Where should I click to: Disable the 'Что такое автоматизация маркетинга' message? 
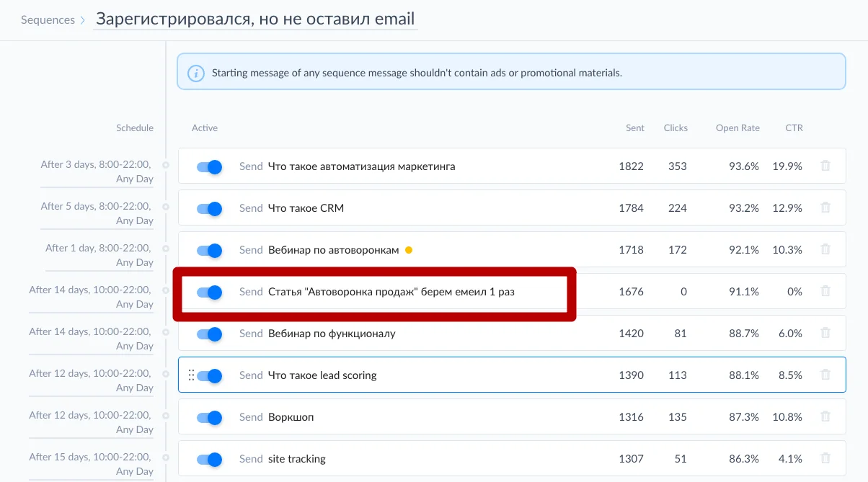click(x=209, y=167)
